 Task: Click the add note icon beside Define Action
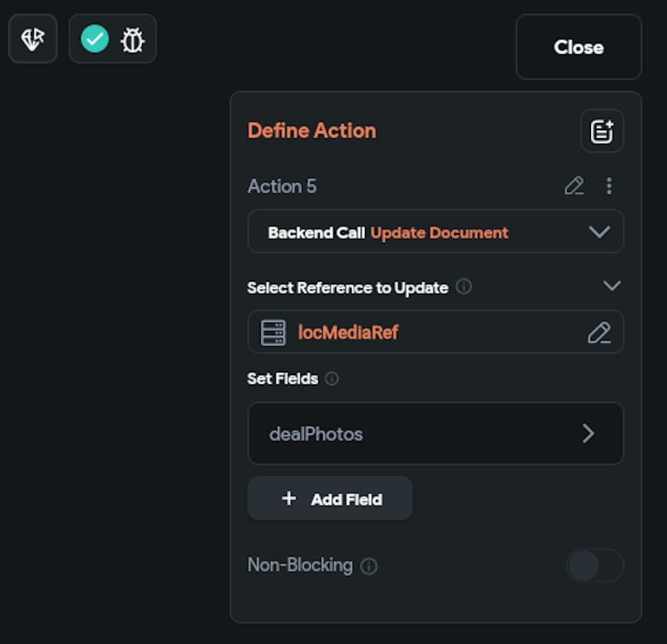602,131
